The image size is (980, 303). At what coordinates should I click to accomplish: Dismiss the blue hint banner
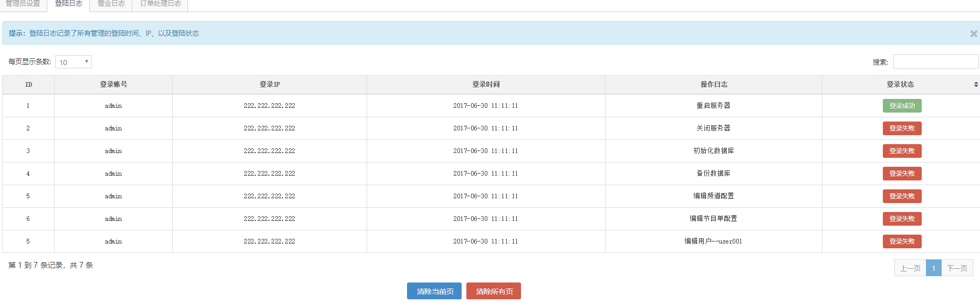pos(973,34)
